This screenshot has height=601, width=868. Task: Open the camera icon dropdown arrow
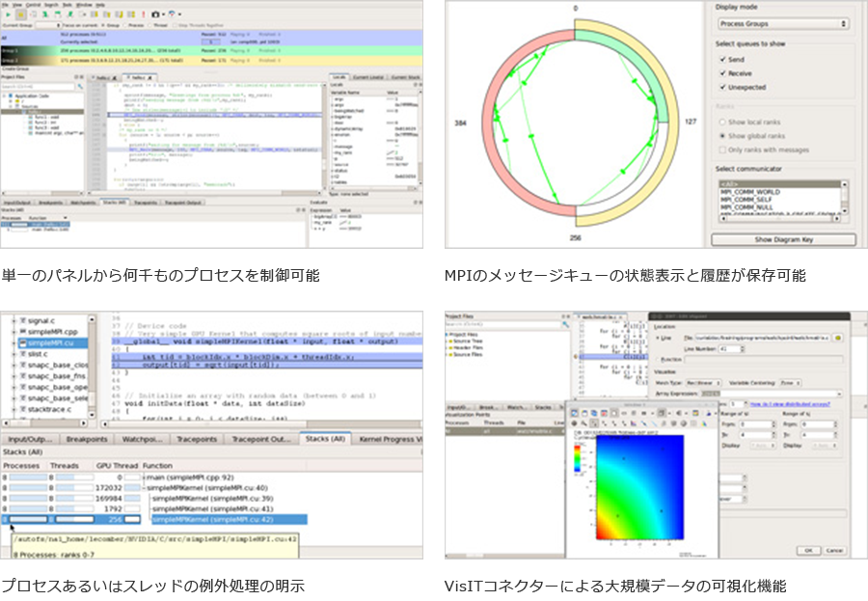tap(163, 14)
